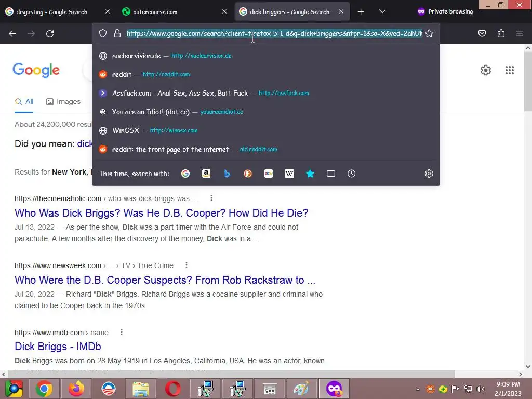This screenshot has height=399, width=532.
Task: Search this time with DuckDuckGo
Action: [248, 174]
